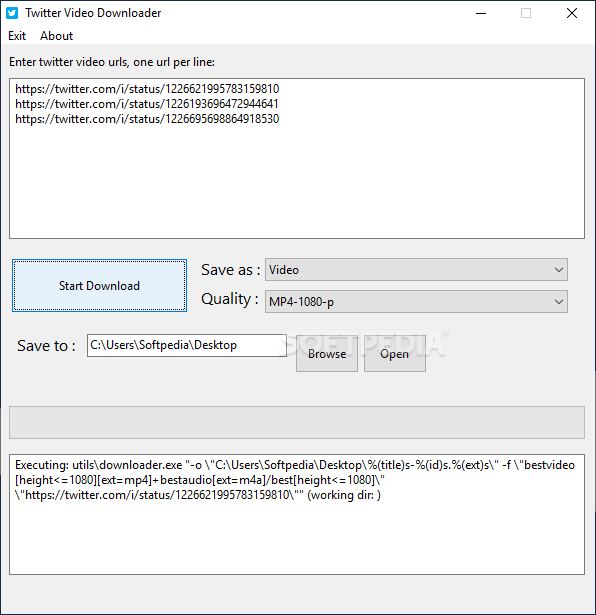Select the URL ending in 918530

click(x=147, y=119)
